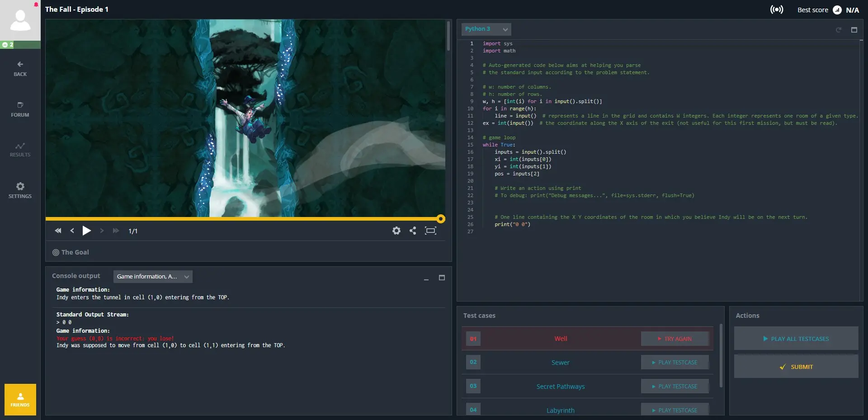Screen dimensions: 868x420
Task: Click the 'import sys' code line
Action: [x=497, y=43]
